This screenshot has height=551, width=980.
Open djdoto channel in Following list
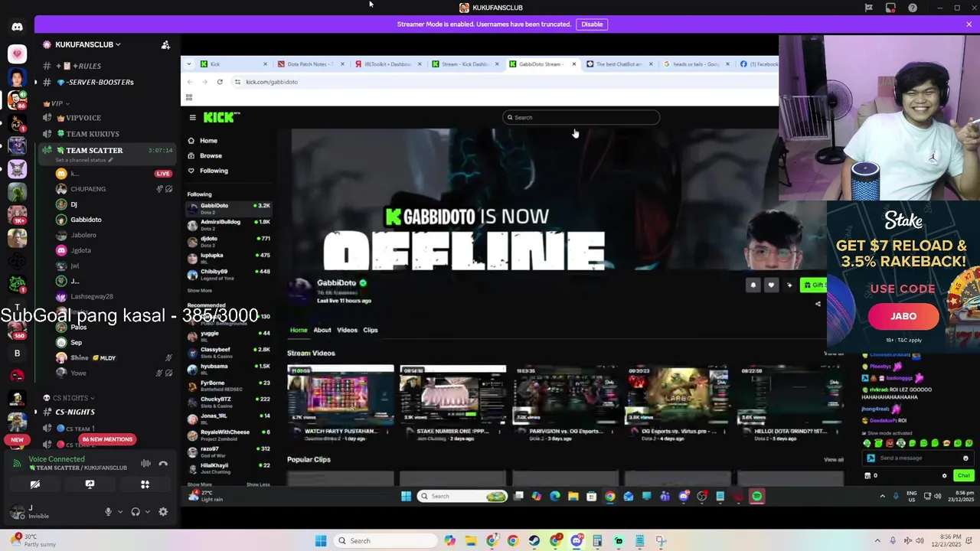pyautogui.click(x=228, y=242)
